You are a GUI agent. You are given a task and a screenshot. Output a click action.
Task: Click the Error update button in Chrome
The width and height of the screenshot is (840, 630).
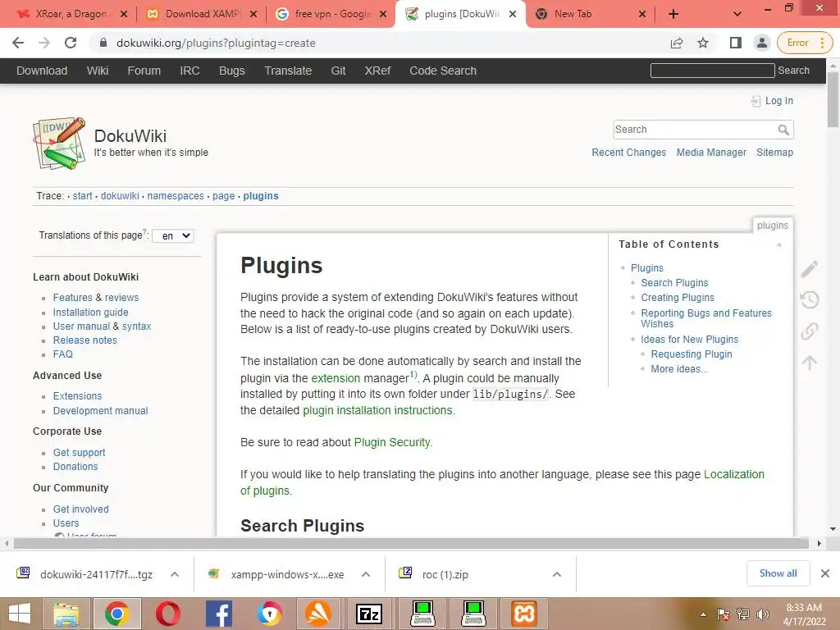pos(804,43)
